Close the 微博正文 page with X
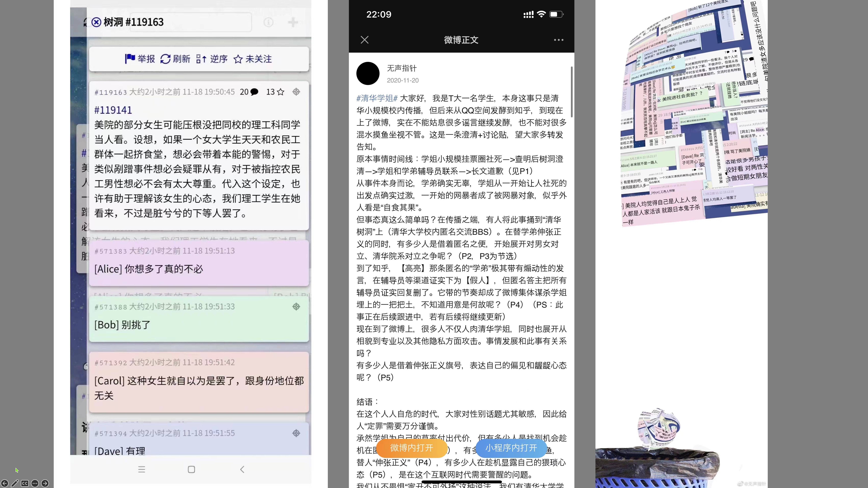868x488 pixels. (364, 40)
